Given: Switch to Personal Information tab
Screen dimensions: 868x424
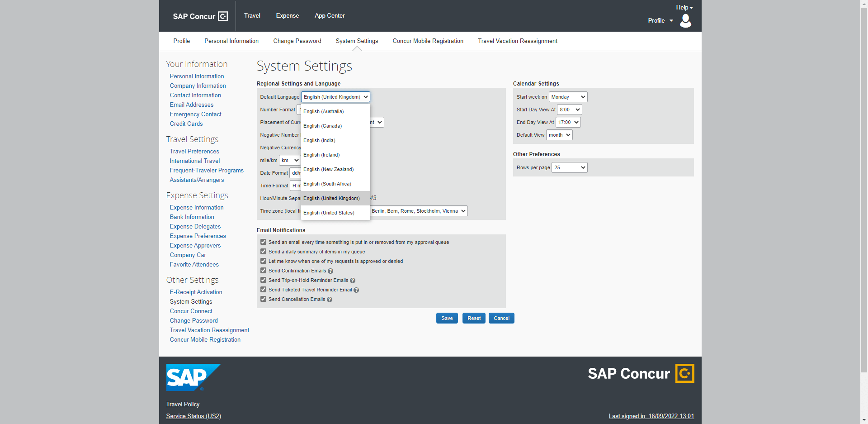Looking at the screenshot, I should click(x=231, y=41).
